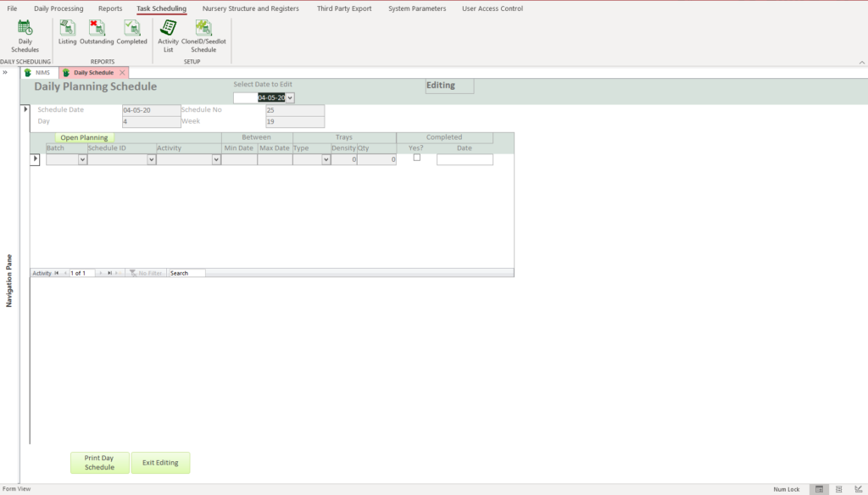Switch to the NIMS document tab
The height and width of the screenshot is (495, 868).
(x=42, y=73)
